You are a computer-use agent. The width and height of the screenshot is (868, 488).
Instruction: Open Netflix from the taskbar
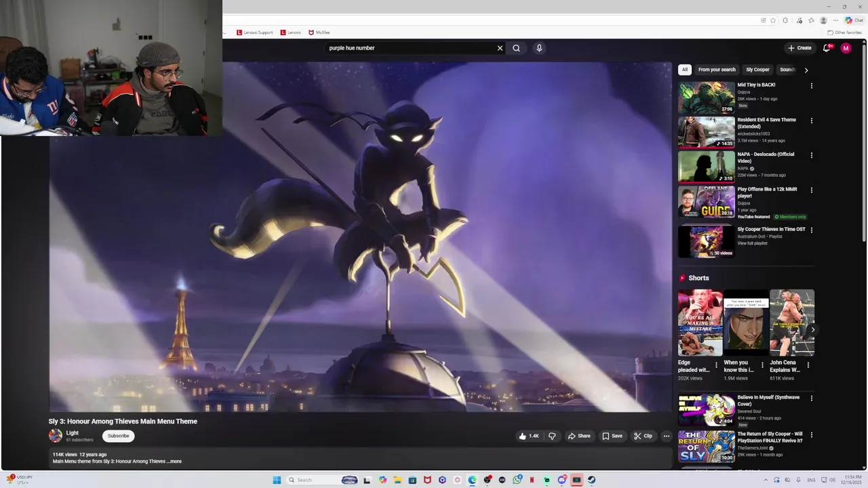(532, 480)
